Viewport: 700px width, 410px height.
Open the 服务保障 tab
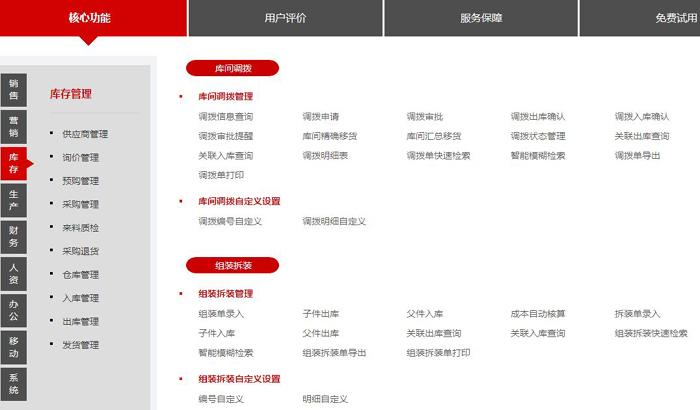pyautogui.click(x=481, y=18)
